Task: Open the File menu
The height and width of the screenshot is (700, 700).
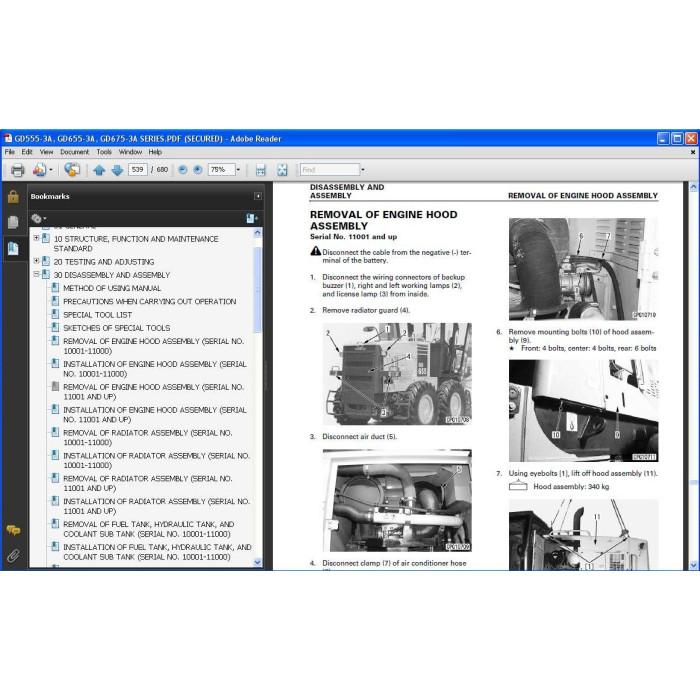Action: (9, 152)
